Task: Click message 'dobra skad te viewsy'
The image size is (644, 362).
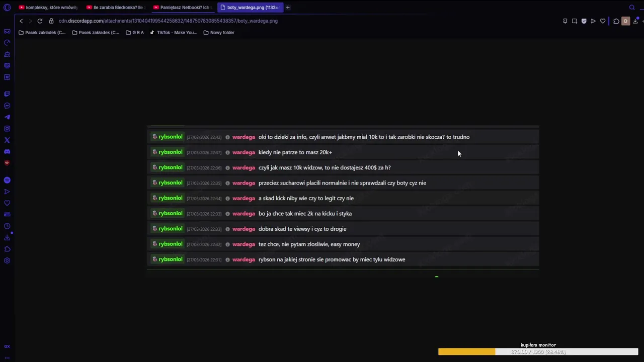Action: click(x=302, y=229)
